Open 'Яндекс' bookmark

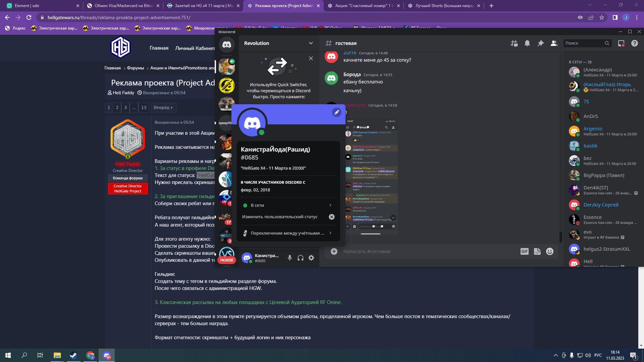click(x=15, y=28)
